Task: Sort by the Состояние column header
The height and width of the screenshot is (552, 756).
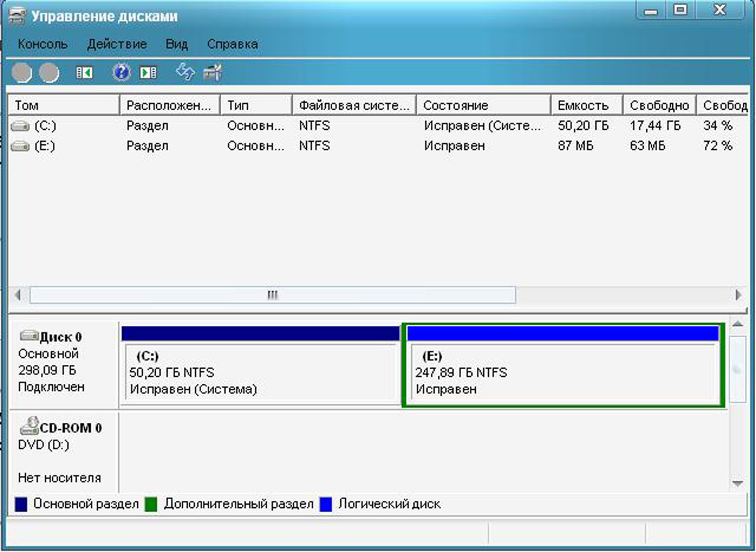Action: point(484,105)
